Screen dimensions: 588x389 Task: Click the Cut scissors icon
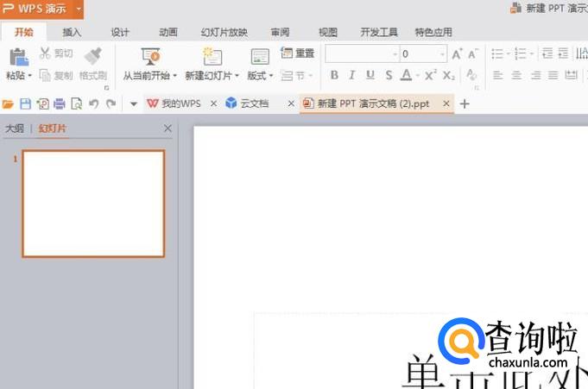(x=45, y=53)
